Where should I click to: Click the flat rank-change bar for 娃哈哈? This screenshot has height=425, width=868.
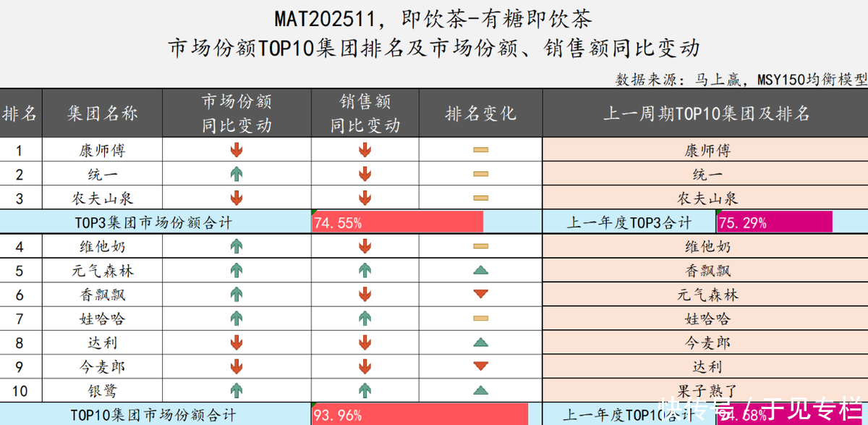480,319
